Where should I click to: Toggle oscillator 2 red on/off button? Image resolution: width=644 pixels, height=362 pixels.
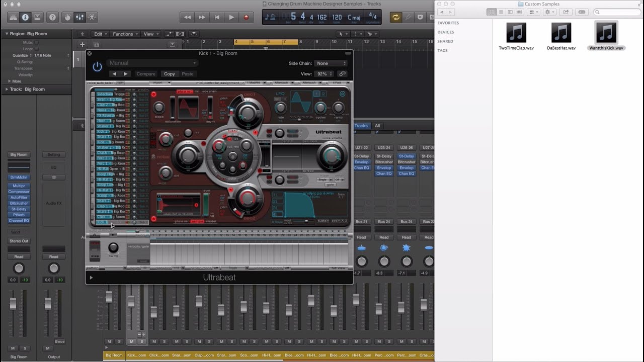coord(153,219)
